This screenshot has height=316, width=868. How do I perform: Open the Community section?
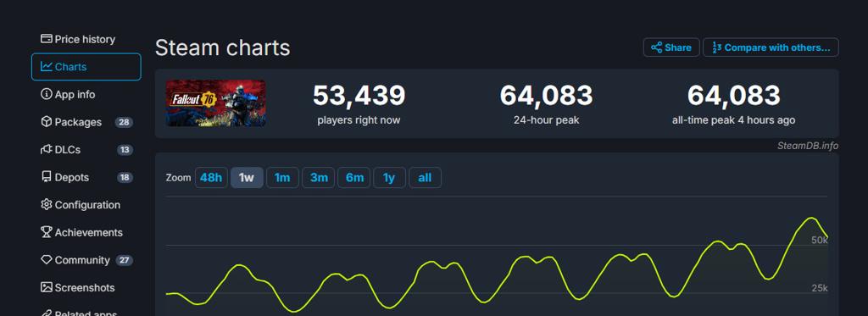[x=86, y=260]
